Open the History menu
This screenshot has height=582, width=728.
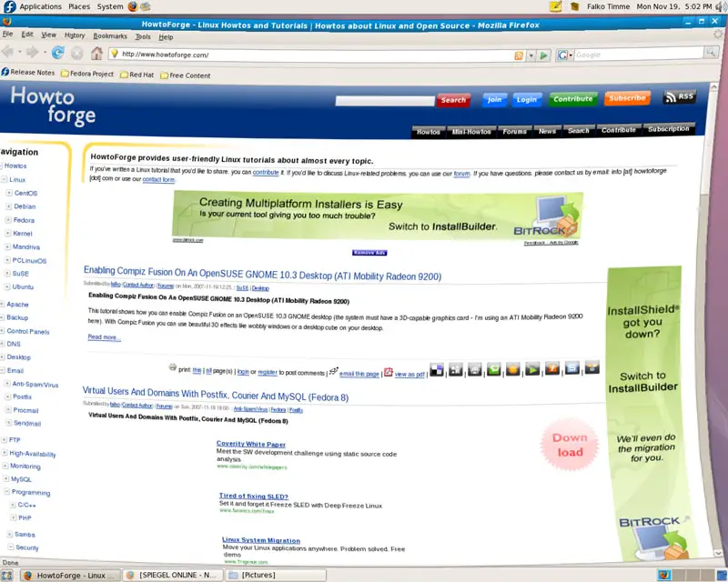(x=75, y=35)
